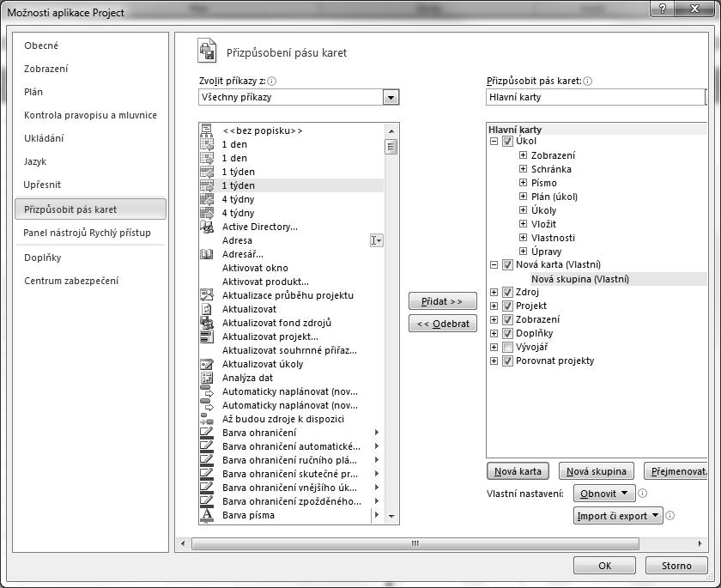721x588 pixels.
Task: Open the Obnovit dropdown button
Action: (604, 494)
